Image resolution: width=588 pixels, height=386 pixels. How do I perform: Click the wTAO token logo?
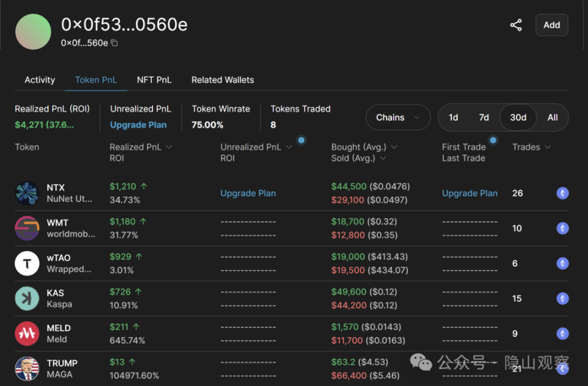pyautogui.click(x=27, y=263)
